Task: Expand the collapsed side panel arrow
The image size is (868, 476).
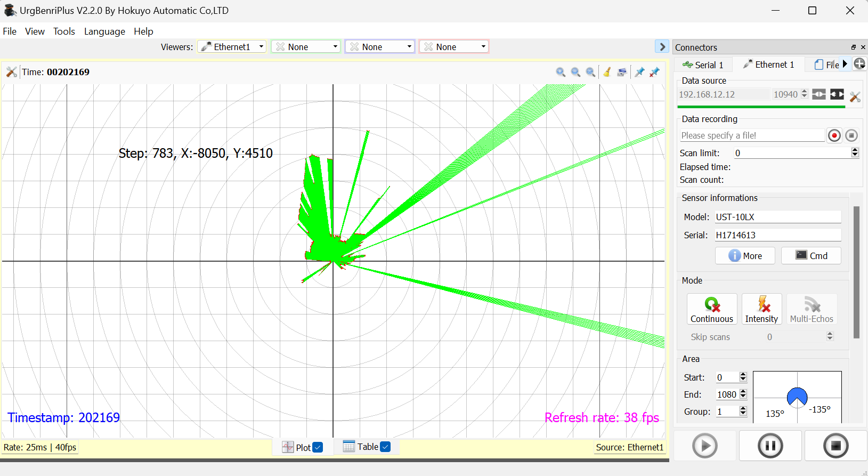Action: click(662, 47)
